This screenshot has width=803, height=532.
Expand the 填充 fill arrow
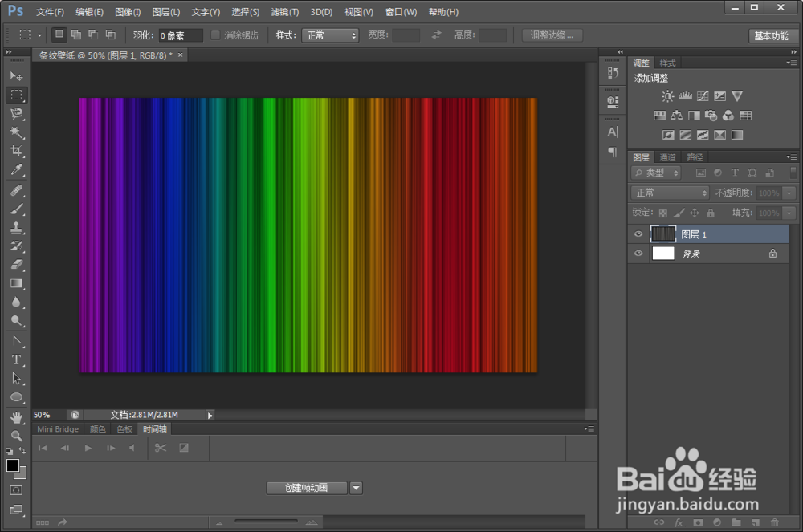pyautogui.click(x=789, y=213)
